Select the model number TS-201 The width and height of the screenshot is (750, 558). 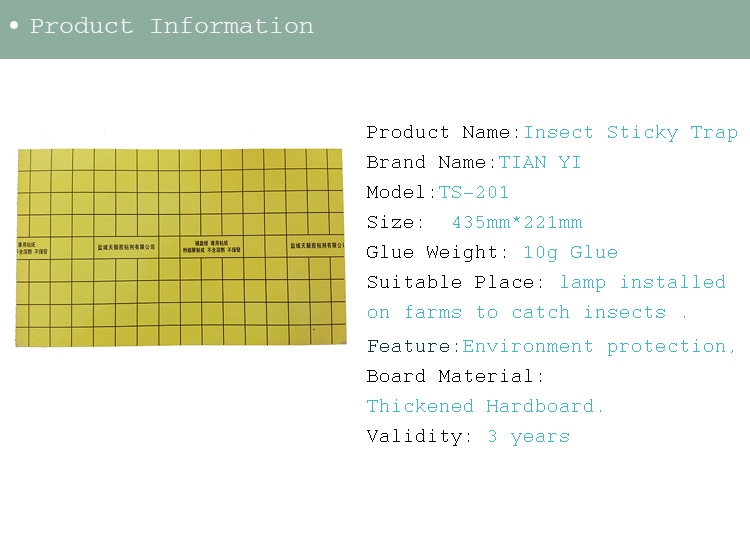473,192
